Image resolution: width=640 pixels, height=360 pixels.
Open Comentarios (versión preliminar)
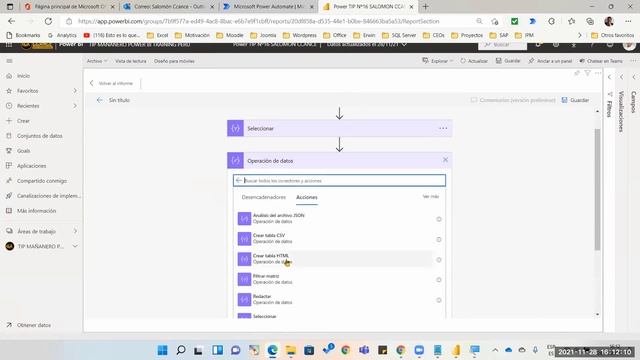513,100
